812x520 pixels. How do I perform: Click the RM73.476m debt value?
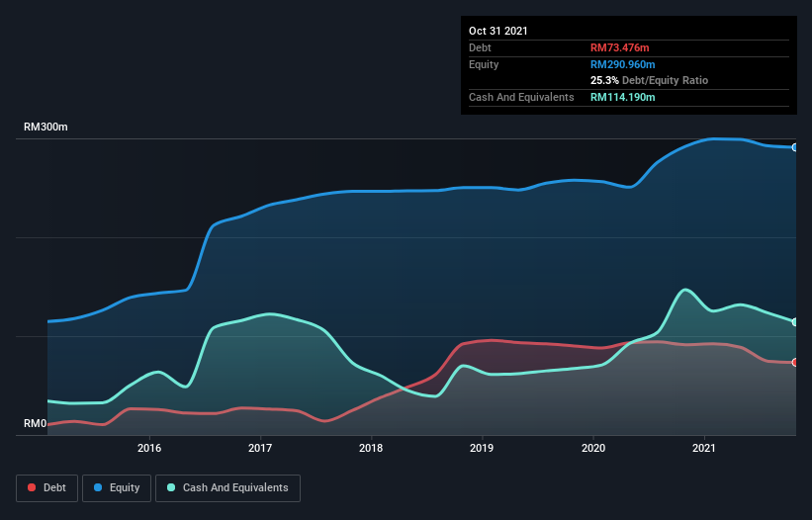[619, 47]
